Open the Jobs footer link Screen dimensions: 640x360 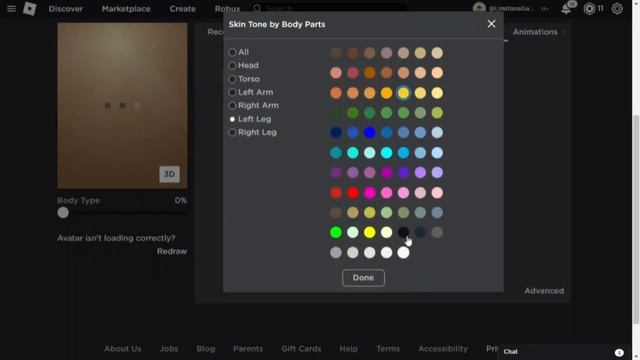169,349
